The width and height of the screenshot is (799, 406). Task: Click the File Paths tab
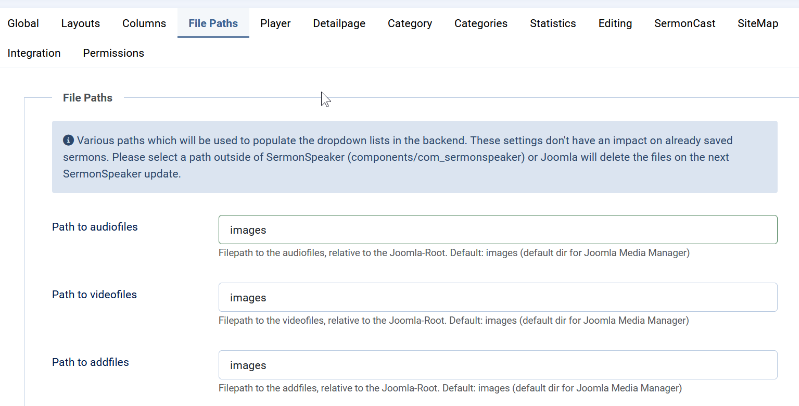pyautogui.click(x=213, y=23)
